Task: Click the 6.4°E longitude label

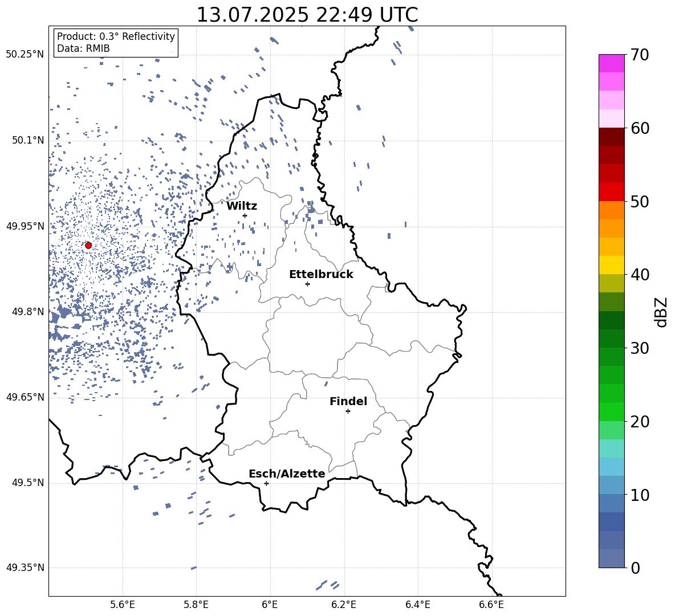Action: 417,605
